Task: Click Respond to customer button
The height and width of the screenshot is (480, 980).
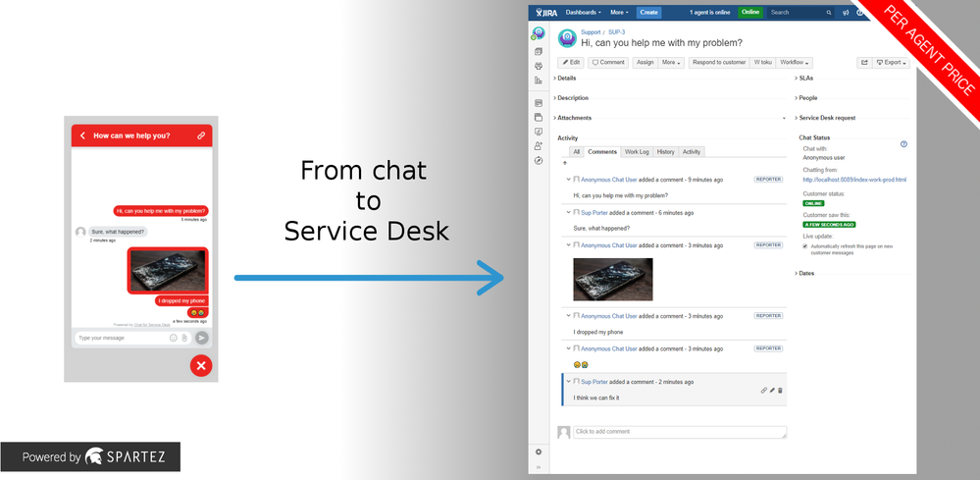Action: point(719,63)
